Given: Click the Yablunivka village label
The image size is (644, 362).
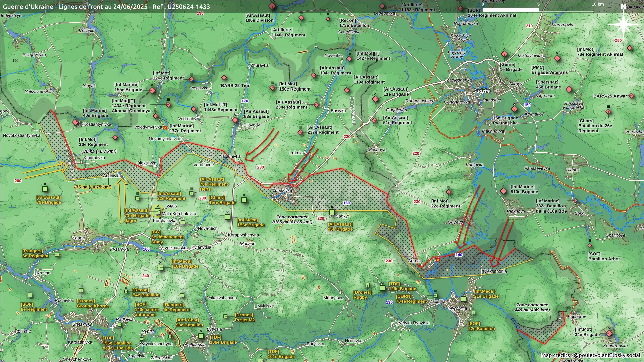Looking at the screenshot, I should tap(230, 156).
